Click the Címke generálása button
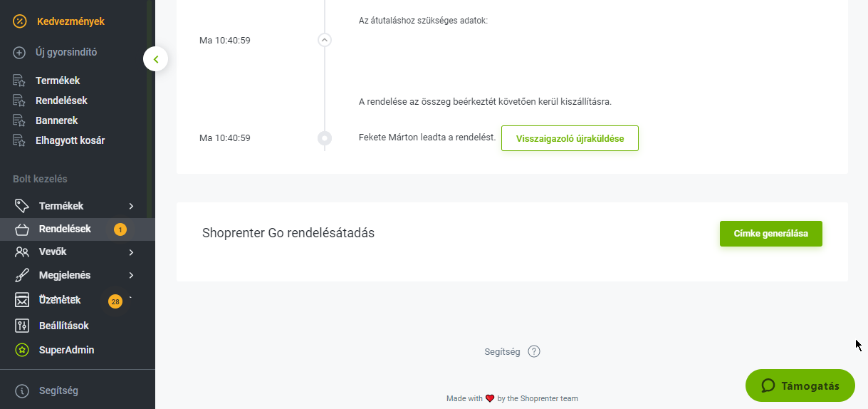 (x=771, y=234)
